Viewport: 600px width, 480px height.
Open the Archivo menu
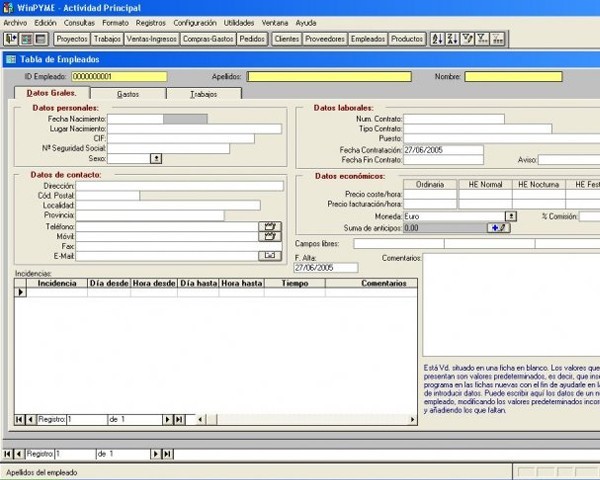(x=15, y=23)
